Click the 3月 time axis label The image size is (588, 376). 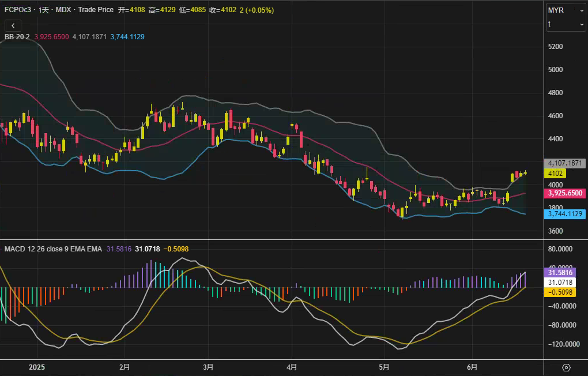pyautogui.click(x=208, y=367)
